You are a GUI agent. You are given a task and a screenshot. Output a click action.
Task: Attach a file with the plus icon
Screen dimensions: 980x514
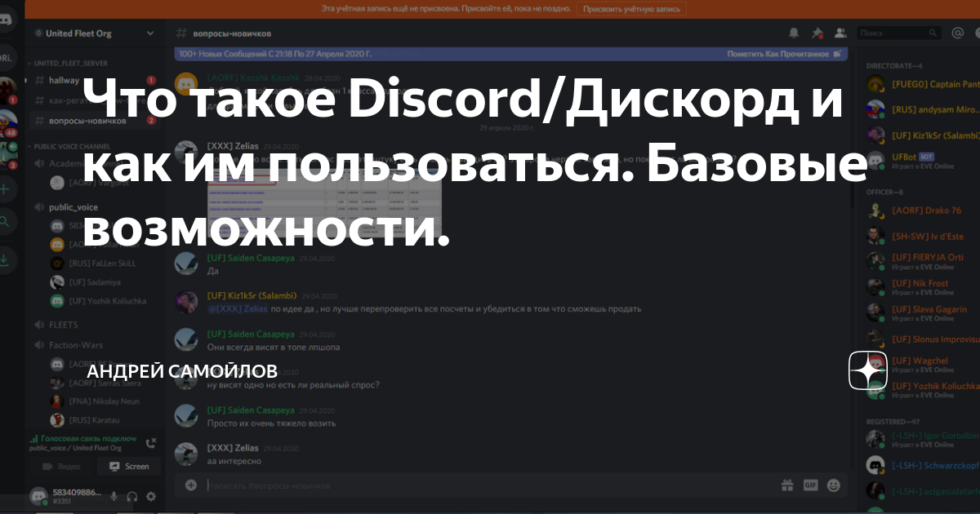(190, 485)
